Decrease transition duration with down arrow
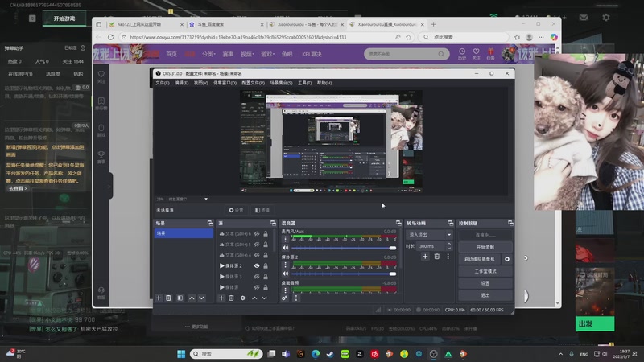The height and width of the screenshot is (362, 644). click(449, 249)
